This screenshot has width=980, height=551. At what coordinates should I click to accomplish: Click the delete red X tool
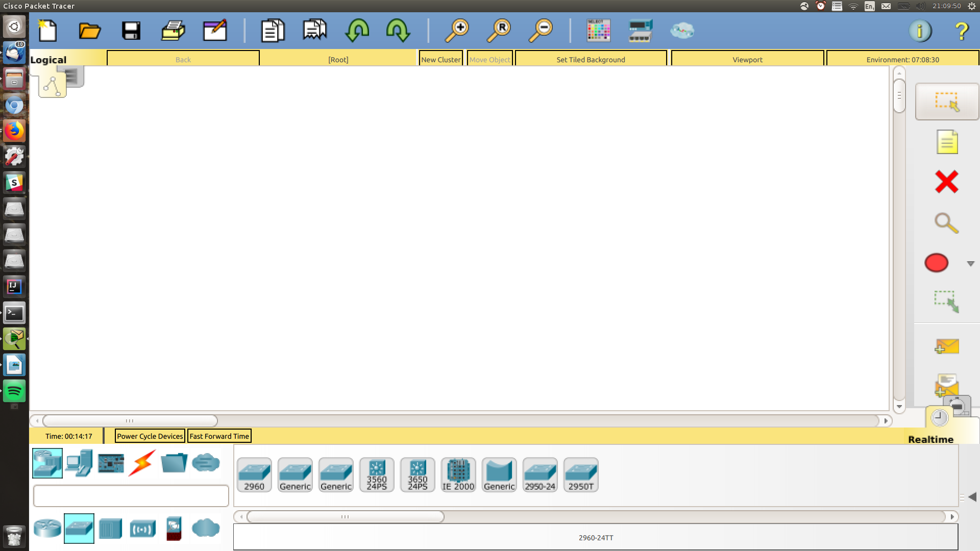(946, 182)
